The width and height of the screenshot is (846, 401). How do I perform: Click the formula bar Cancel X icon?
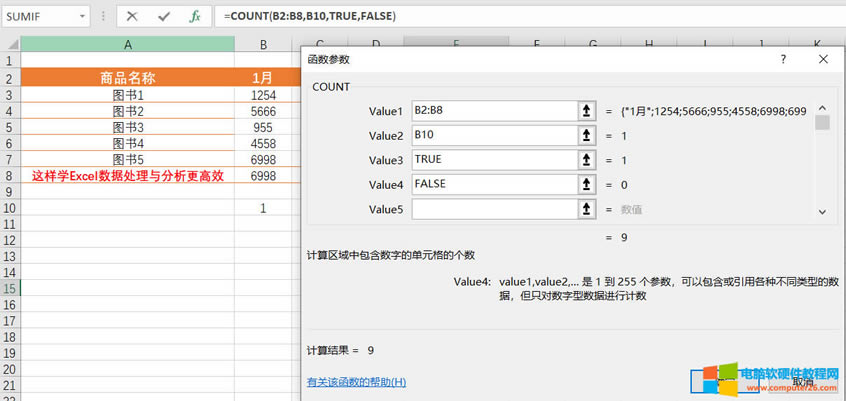pyautogui.click(x=132, y=16)
